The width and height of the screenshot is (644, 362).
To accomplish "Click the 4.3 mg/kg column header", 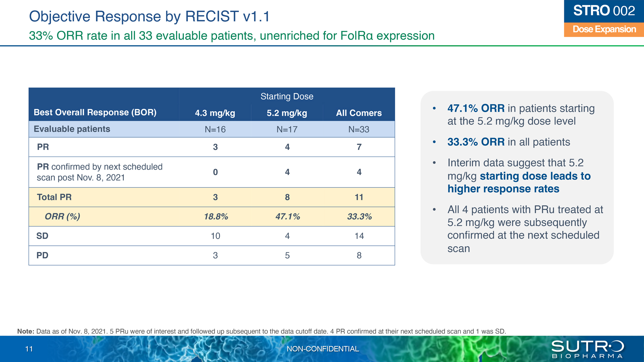I will coord(215,113).
